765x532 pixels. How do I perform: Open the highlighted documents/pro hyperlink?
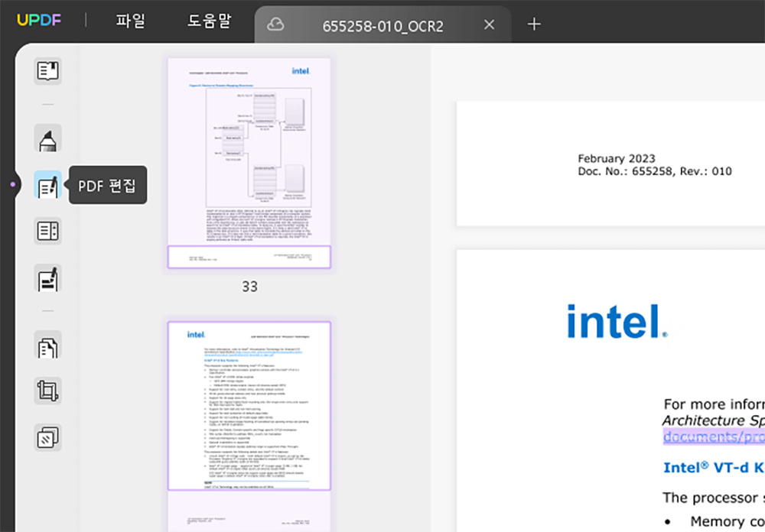(x=714, y=436)
